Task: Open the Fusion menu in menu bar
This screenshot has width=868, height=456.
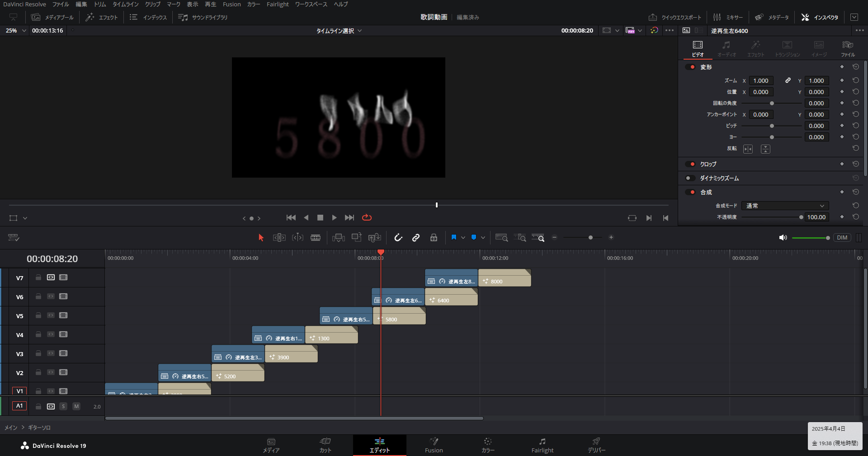Action: pos(231,5)
